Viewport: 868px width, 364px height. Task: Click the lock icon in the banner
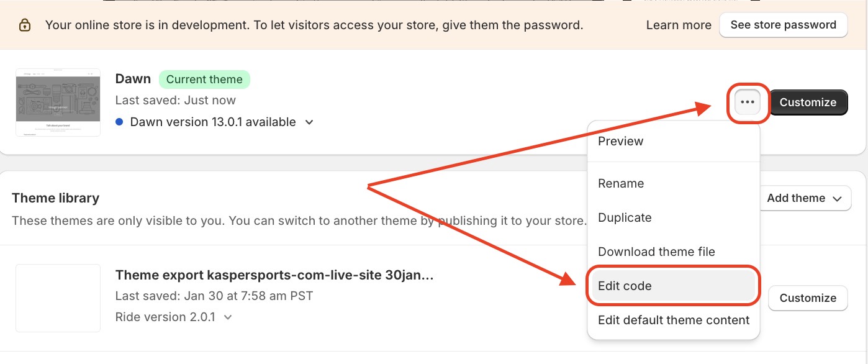pos(24,25)
